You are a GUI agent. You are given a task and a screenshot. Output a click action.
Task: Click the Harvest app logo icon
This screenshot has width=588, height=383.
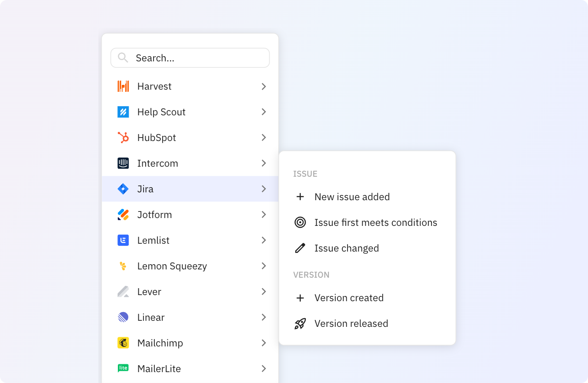(x=123, y=86)
